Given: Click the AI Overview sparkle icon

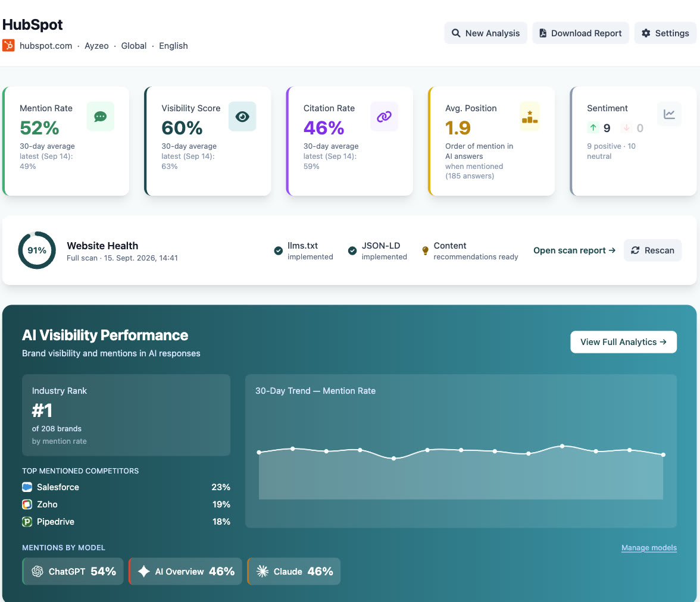Looking at the screenshot, I should [x=144, y=571].
